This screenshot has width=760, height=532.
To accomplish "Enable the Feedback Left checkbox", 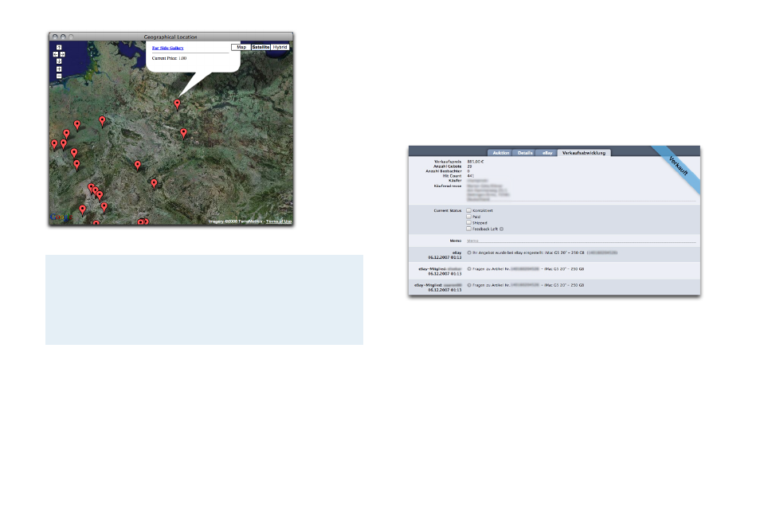I will (468, 229).
